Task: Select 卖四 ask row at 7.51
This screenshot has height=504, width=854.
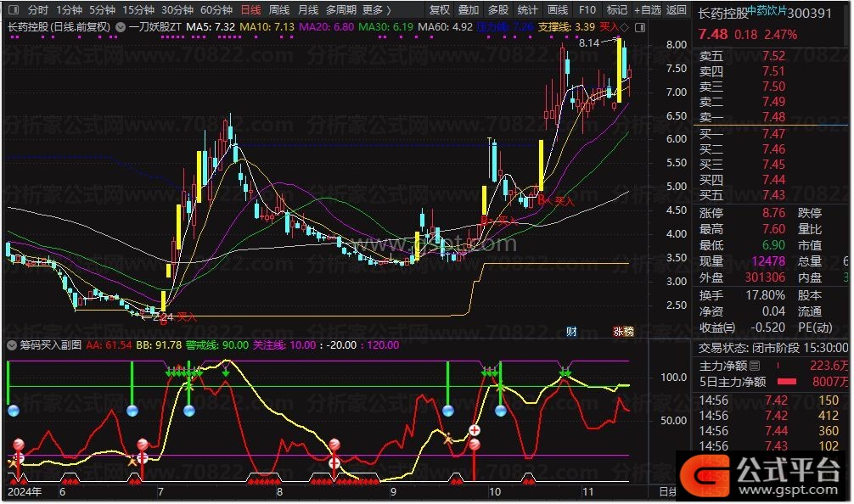Action: pyautogui.click(x=771, y=71)
